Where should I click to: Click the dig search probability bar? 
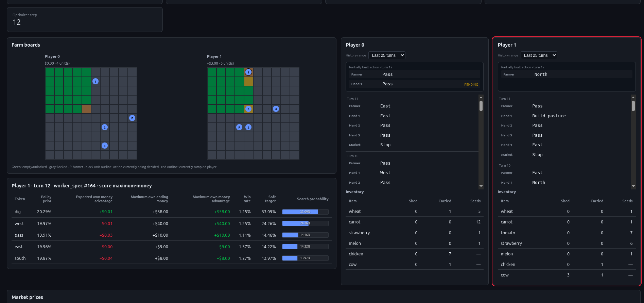coord(305,212)
